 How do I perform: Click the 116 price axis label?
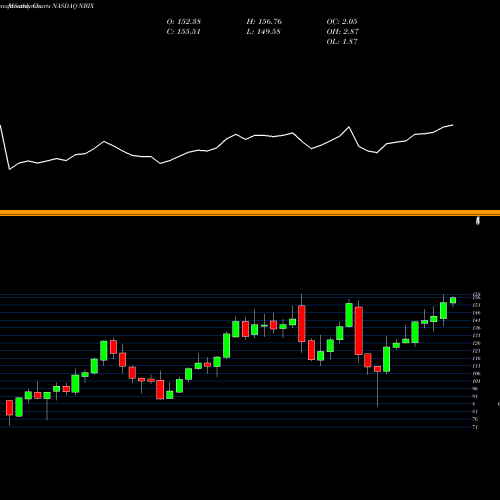(x=476, y=358)
